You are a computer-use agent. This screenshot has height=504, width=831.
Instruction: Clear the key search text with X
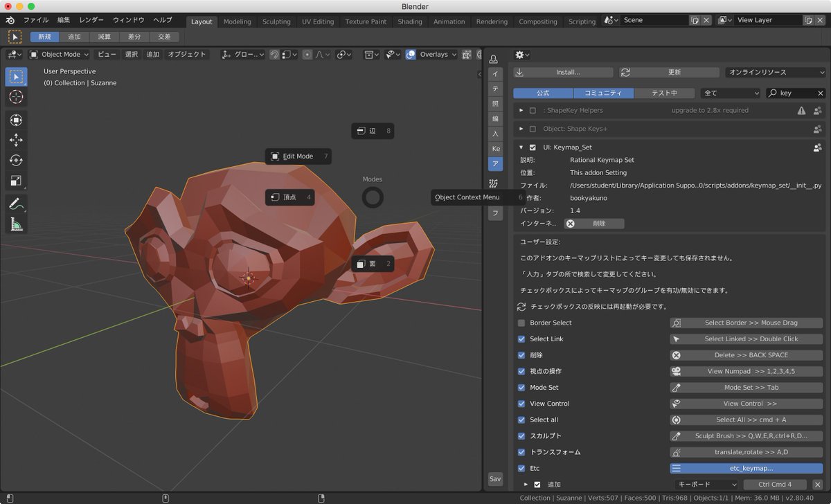tap(821, 93)
